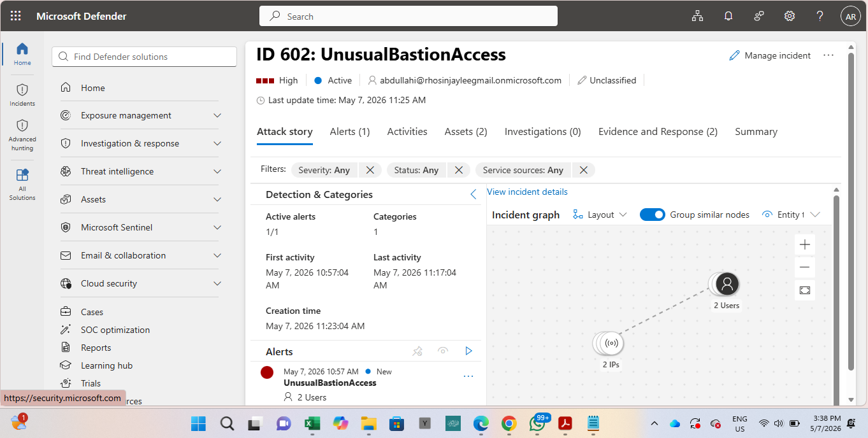This screenshot has height=438, width=868.
Task: Open the Entity dropdown in graph toolbar
Action: point(791,215)
